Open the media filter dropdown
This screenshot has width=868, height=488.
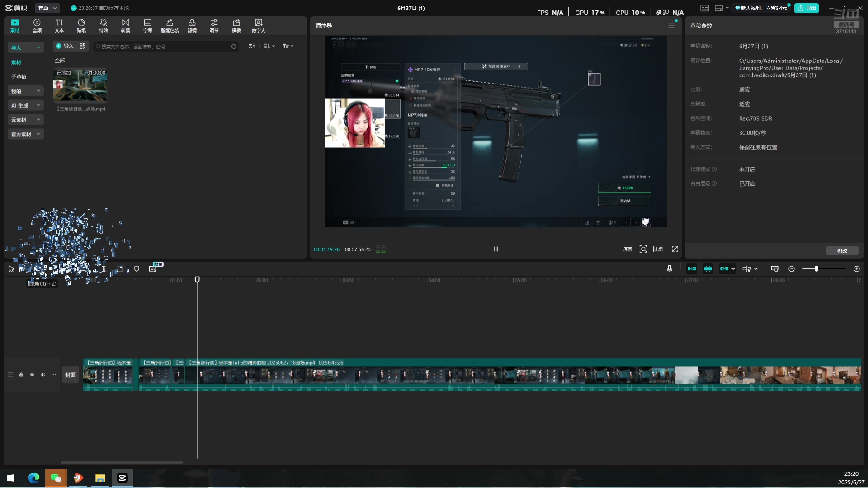click(x=288, y=46)
